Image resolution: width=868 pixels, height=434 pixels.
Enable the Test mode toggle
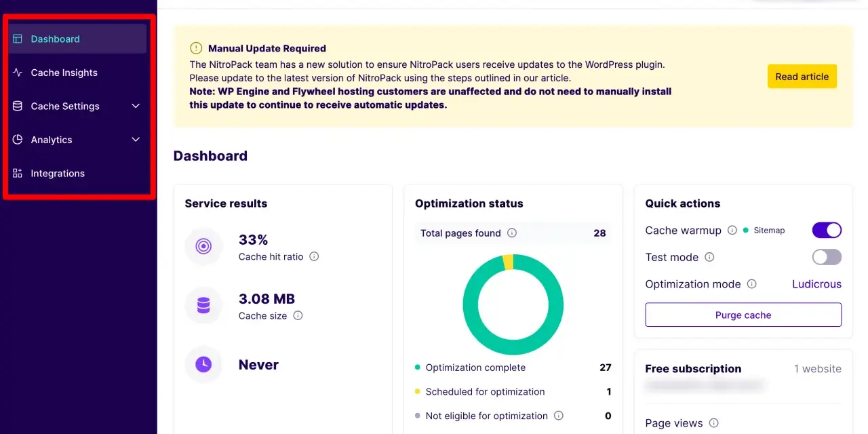click(x=827, y=257)
